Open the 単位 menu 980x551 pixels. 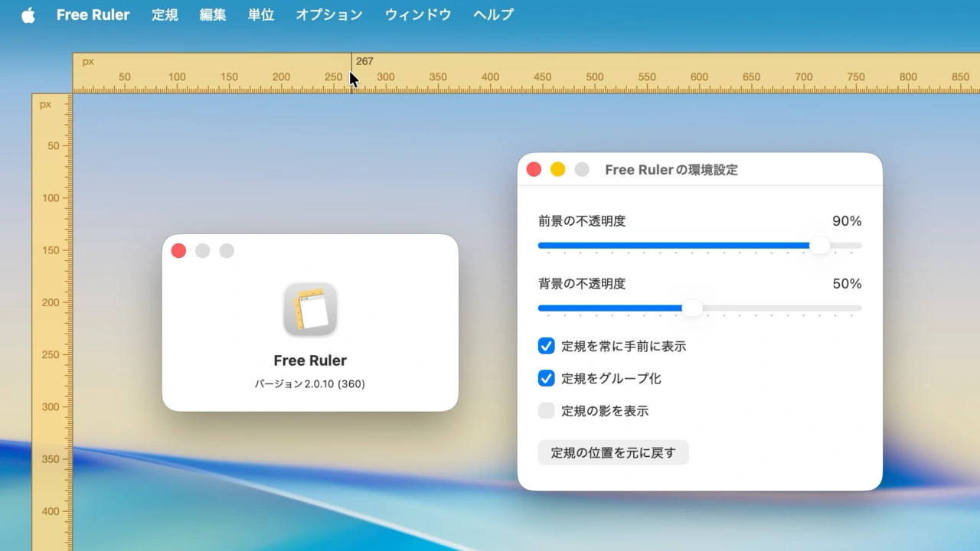tap(261, 15)
